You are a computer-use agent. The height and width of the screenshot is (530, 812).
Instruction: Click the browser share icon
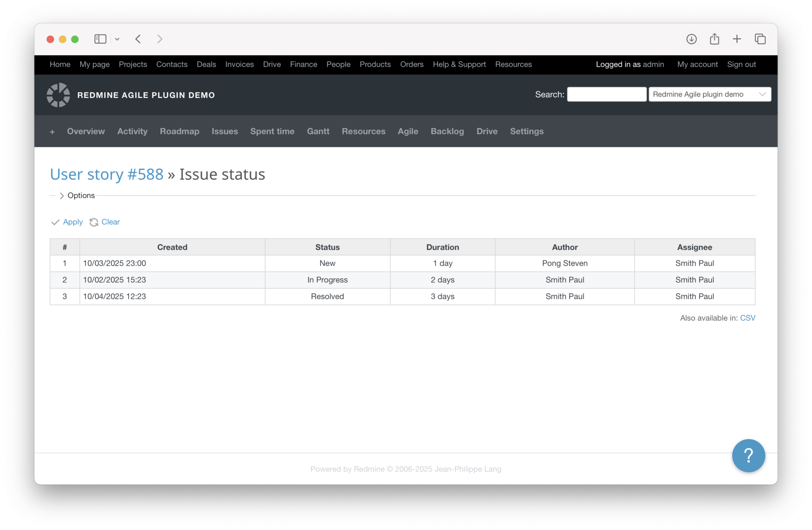click(714, 39)
